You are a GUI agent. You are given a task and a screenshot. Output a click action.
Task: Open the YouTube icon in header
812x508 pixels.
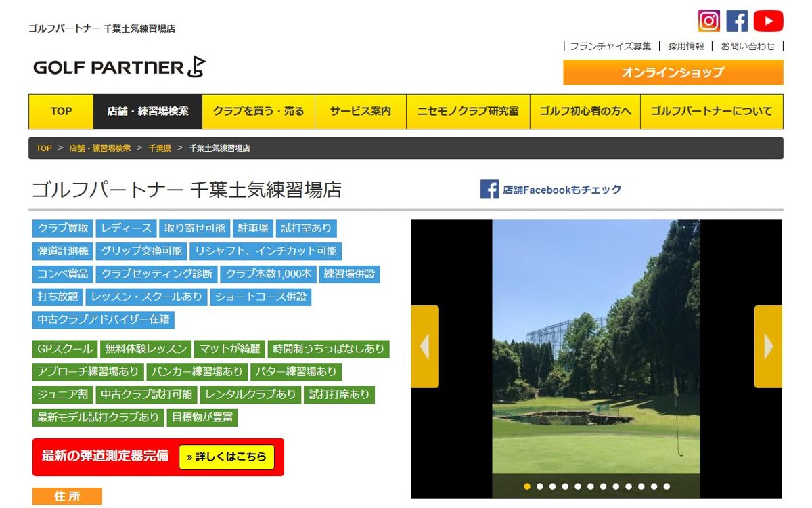[768, 21]
